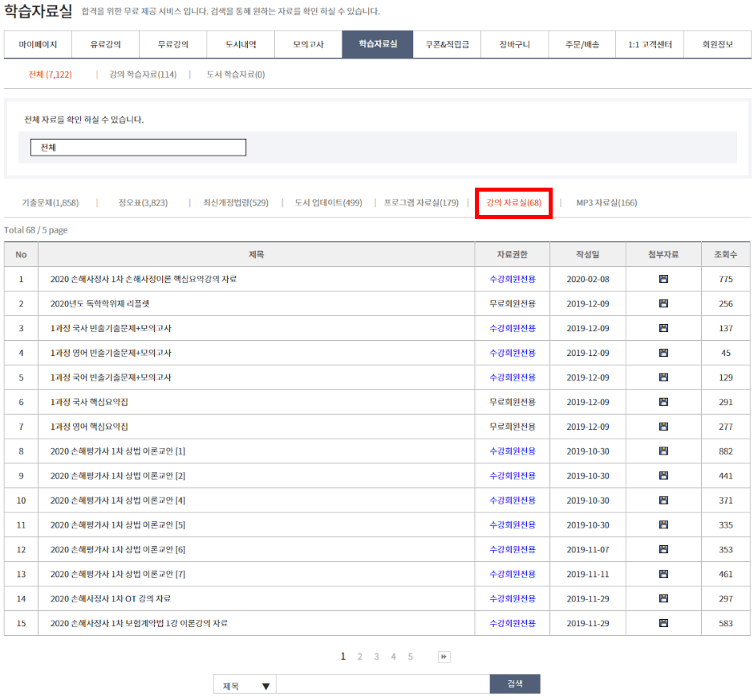Click the 제목 column header
754x700 pixels.
click(257, 254)
